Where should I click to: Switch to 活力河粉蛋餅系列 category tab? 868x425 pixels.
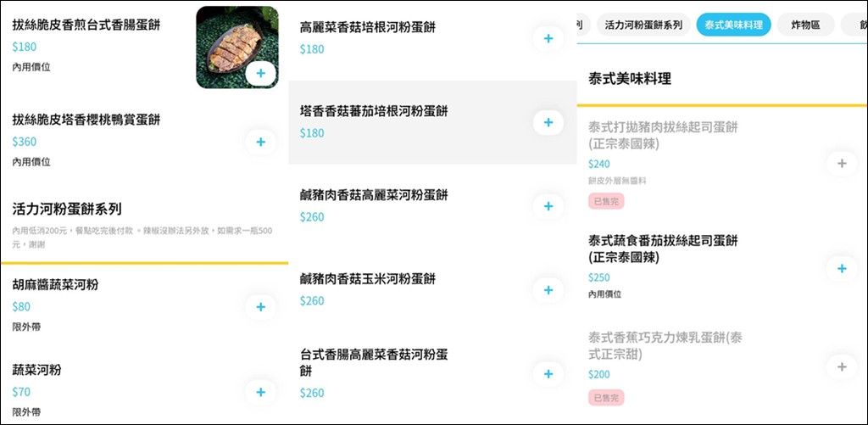[x=643, y=25]
